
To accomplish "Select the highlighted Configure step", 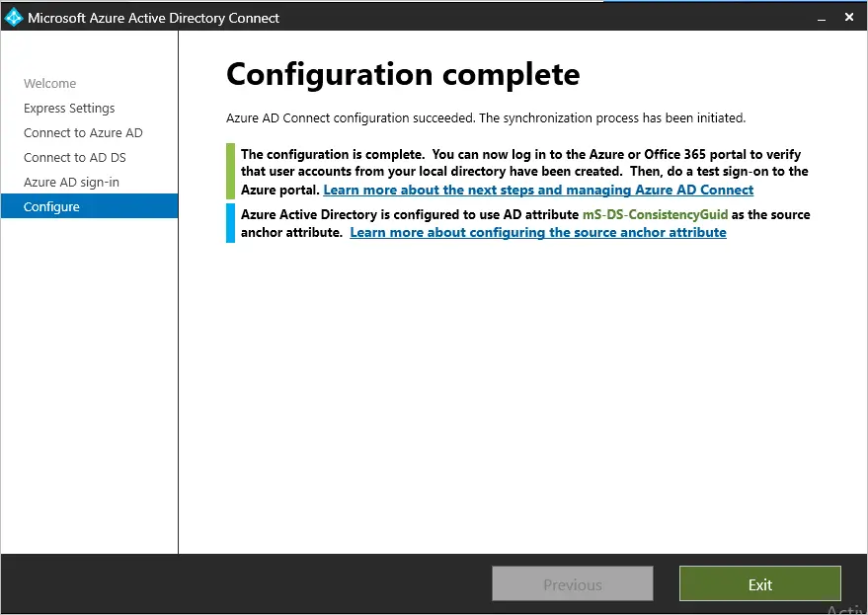I will pos(89,206).
